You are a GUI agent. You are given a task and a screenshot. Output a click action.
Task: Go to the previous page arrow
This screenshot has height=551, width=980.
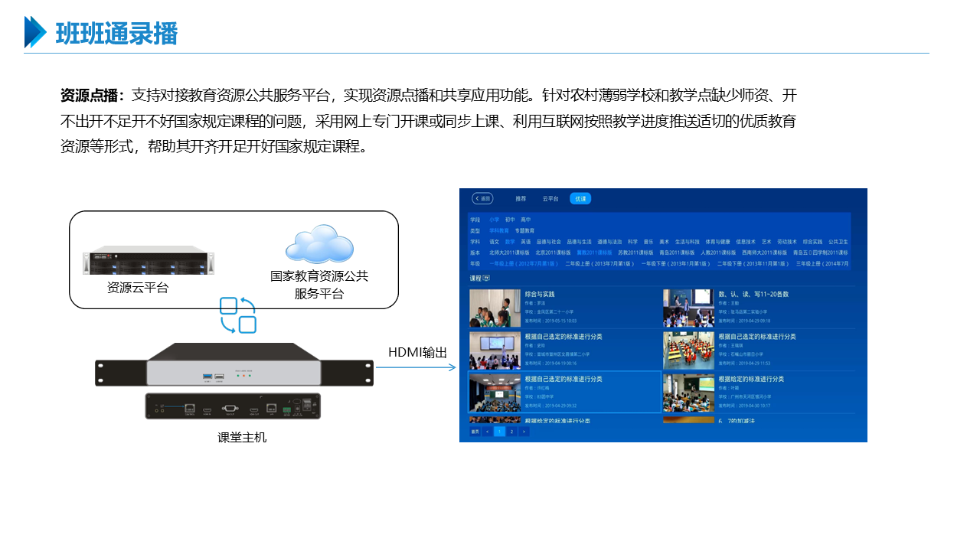click(487, 432)
